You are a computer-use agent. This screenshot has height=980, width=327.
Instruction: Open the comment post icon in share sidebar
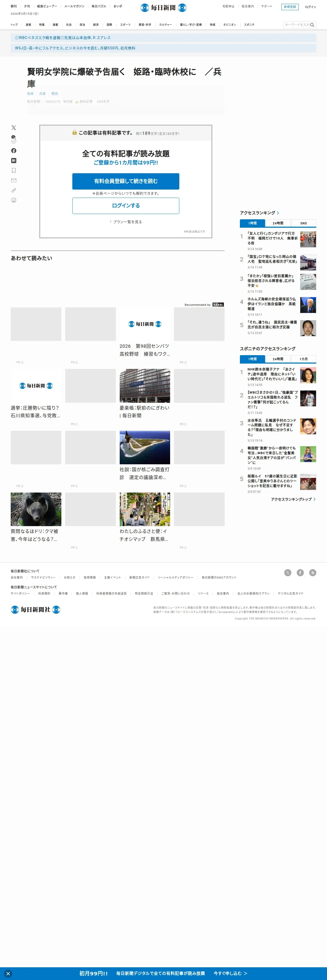pyautogui.click(x=14, y=139)
